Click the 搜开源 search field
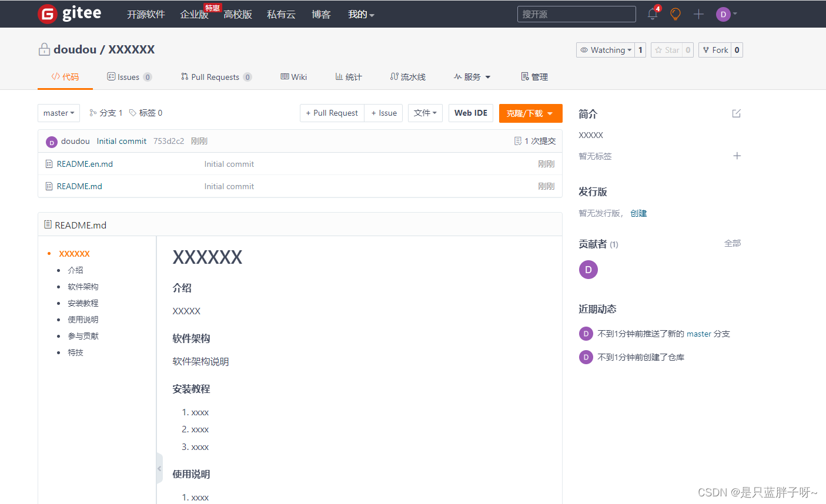This screenshot has height=504, width=826. pyautogui.click(x=576, y=14)
